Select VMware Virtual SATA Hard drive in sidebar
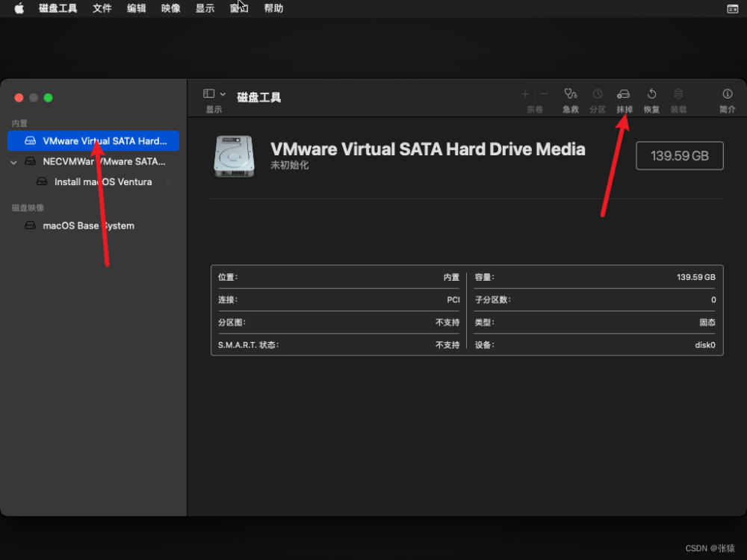Screen dimensions: 747x560 coord(93,140)
